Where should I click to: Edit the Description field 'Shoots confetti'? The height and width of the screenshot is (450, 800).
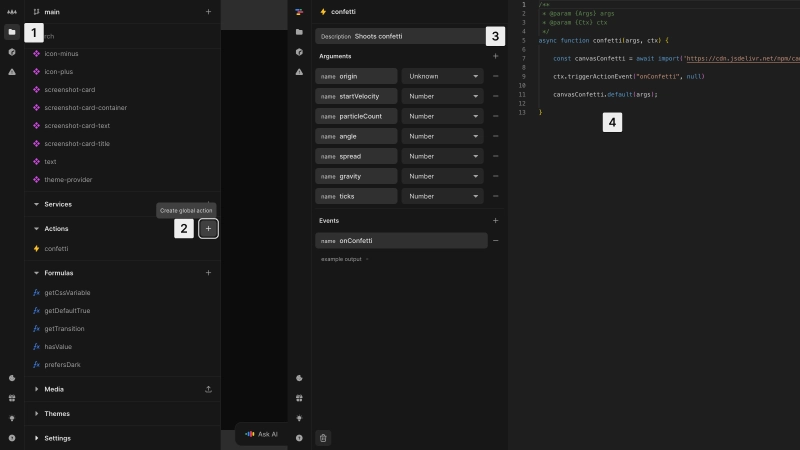point(401,36)
